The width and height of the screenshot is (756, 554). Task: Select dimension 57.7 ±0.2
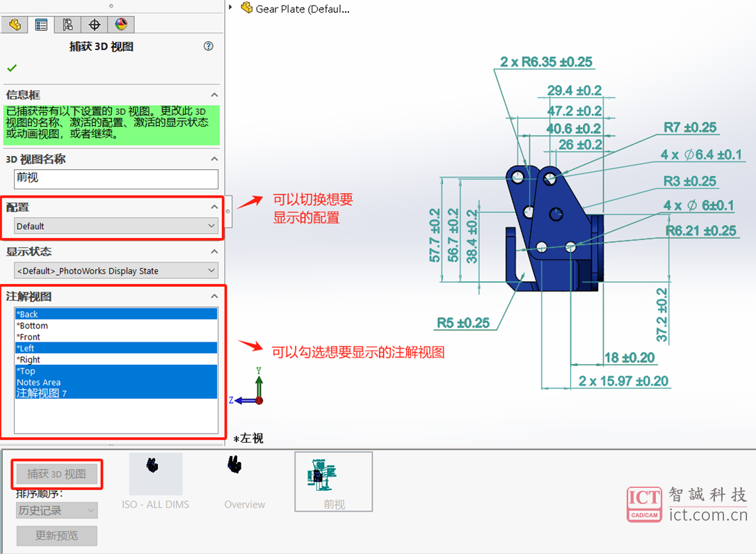click(x=435, y=235)
